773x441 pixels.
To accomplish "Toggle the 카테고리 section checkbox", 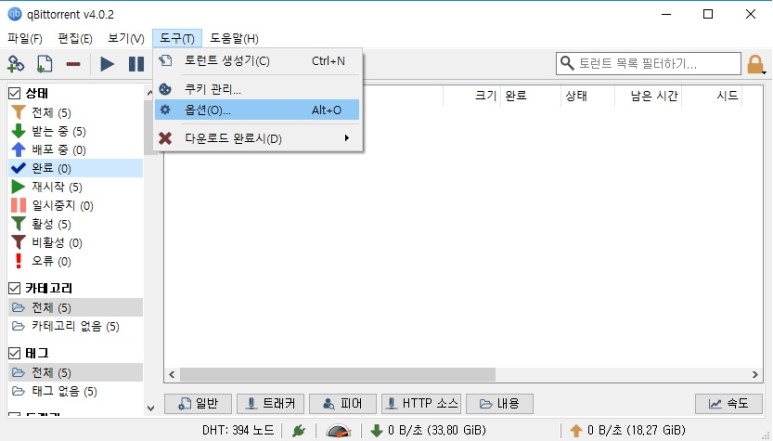I will coord(14,288).
